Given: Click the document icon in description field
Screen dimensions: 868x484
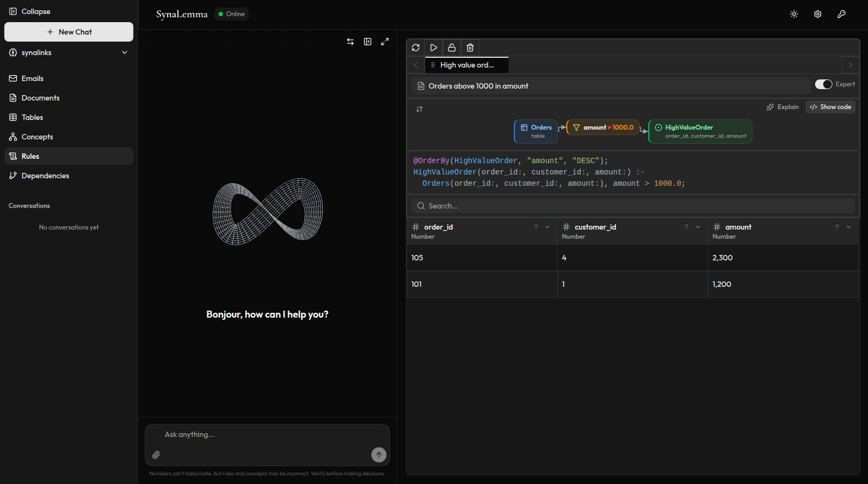Looking at the screenshot, I should pyautogui.click(x=421, y=86).
